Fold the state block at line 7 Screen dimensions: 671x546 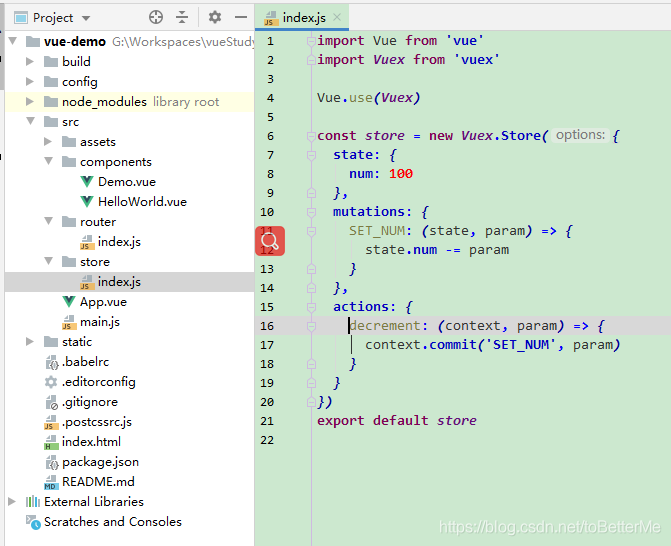[311, 155]
